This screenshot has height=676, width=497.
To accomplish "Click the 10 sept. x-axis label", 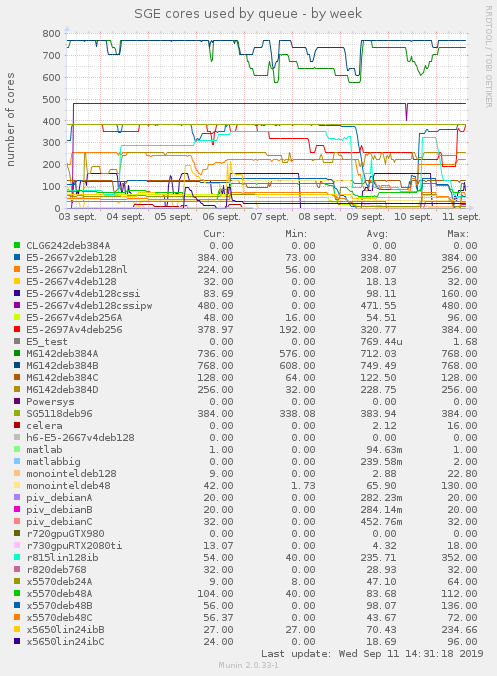I will coord(413,216).
